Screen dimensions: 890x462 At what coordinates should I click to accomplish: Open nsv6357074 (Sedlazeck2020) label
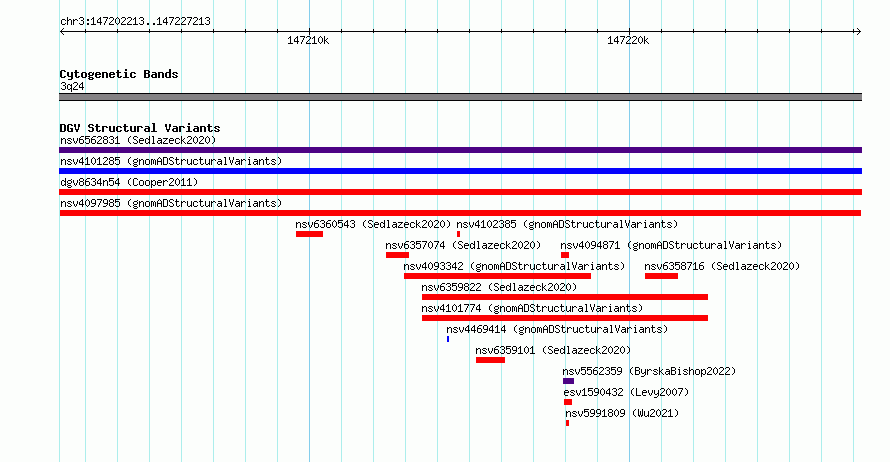(x=463, y=245)
